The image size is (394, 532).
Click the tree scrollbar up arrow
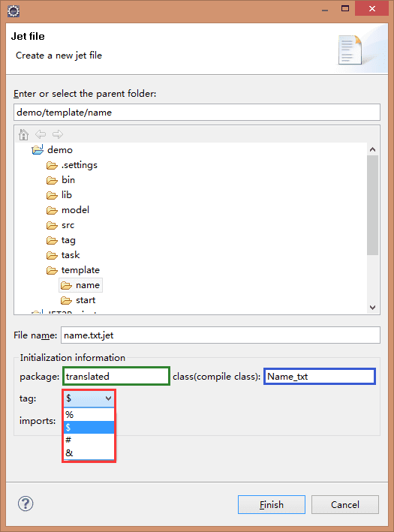point(373,149)
